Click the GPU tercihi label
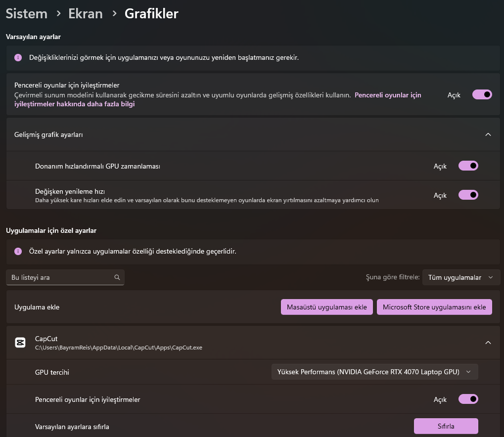Screen dimensions: 504x437 pos(52,372)
